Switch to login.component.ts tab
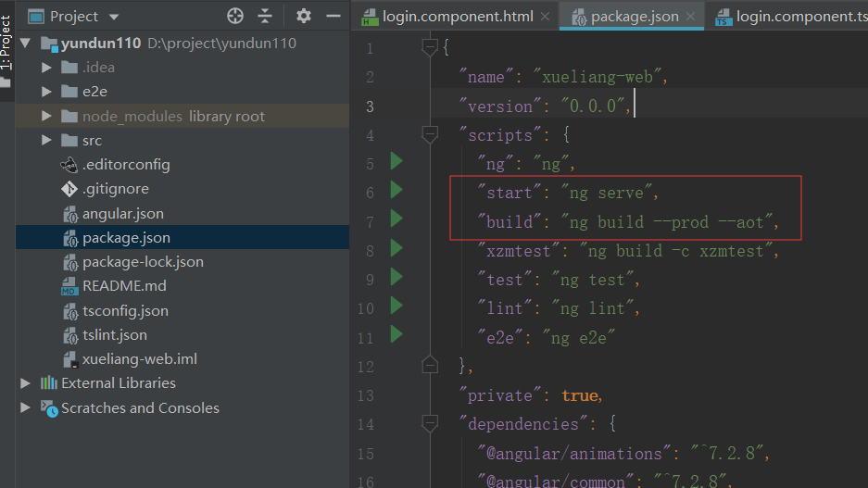 (791, 17)
